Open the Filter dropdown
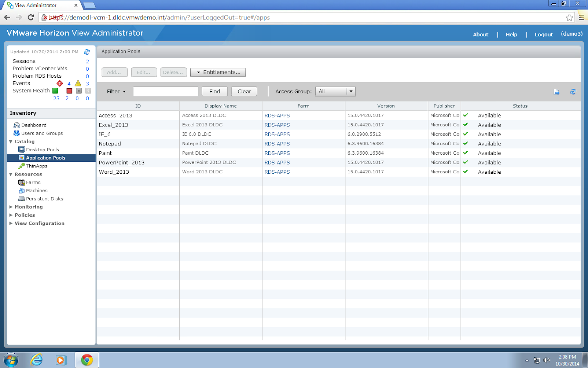The height and width of the screenshot is (368, 588). click(116, 92)
